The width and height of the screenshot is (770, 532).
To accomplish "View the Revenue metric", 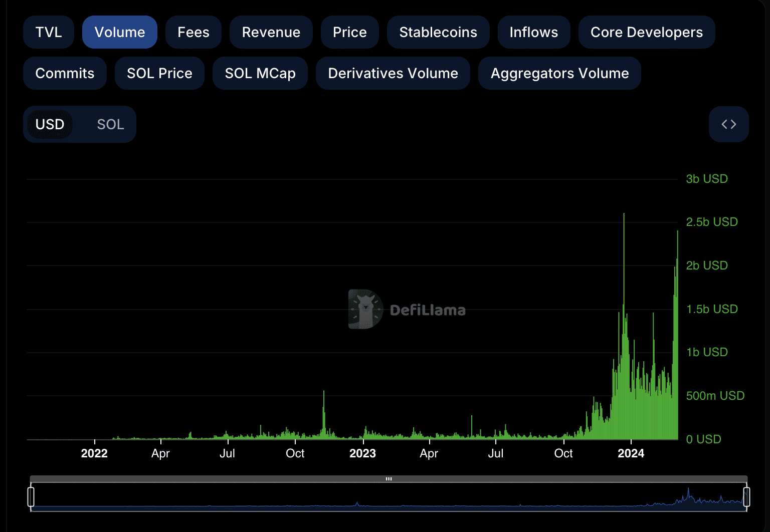I will point(271,32).
